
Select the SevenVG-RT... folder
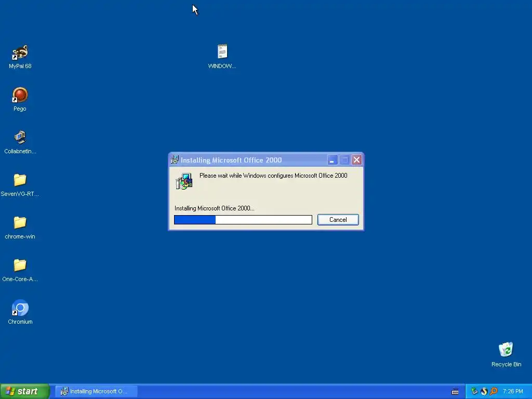20,180
